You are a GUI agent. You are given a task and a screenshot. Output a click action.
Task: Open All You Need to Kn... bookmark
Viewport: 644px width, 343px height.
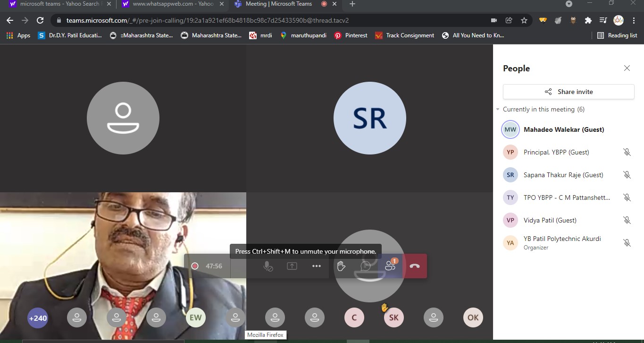(x=473, y=35)
